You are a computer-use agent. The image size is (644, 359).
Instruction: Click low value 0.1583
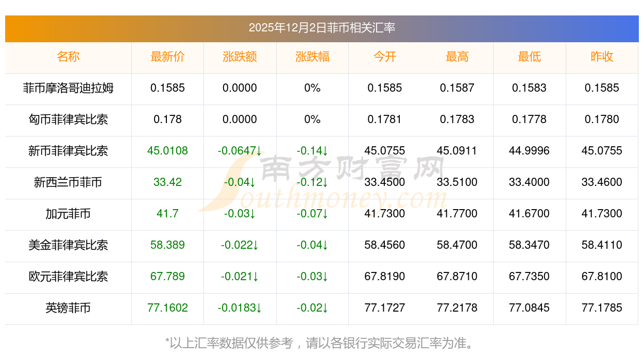tap(529, 88)
